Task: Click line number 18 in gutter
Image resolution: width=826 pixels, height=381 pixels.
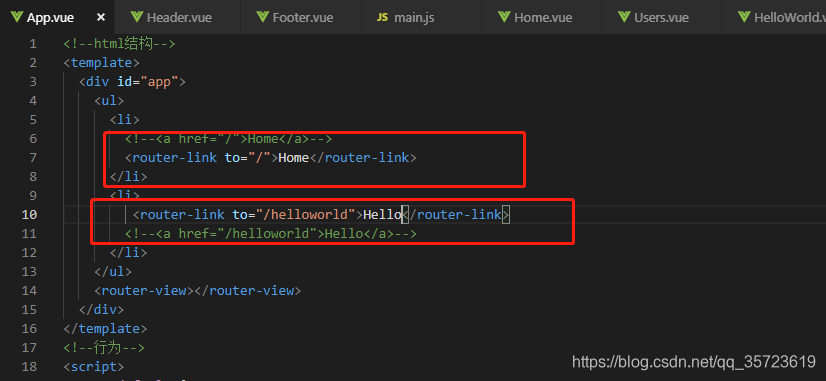Action: coord(30,366)
